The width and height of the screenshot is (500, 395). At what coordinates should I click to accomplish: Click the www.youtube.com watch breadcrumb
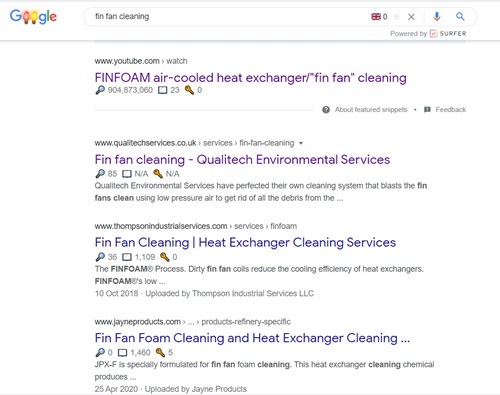click(x=141, y=61)
